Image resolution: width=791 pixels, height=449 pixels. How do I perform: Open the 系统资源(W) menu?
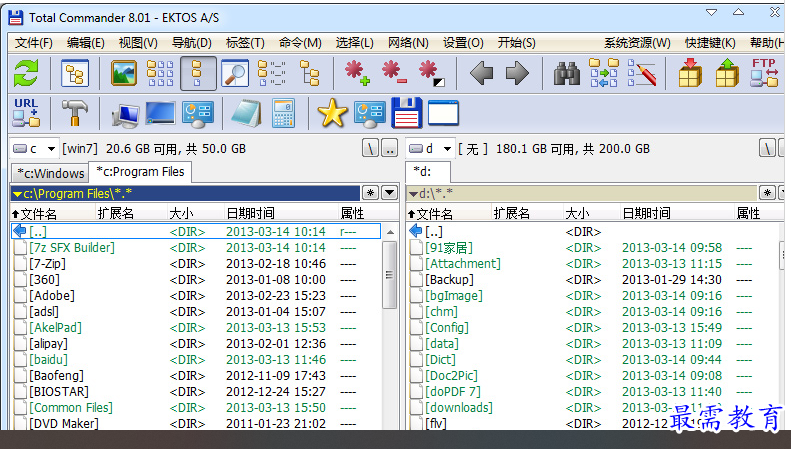pyautogui.click(x=638, y=43)
